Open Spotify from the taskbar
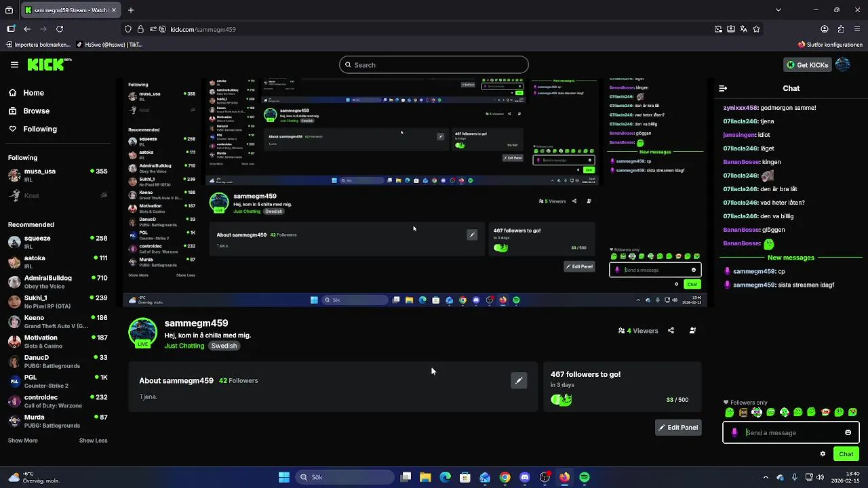Image resolution: width=868 pixels, height=488 pixels. point(585,477)
